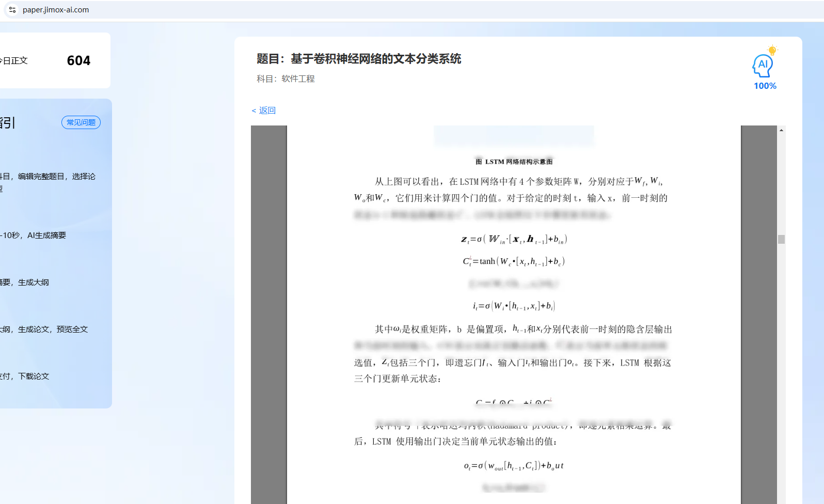
Task: Click the 科目：软件工程 subject line
Action: point(286,79)
